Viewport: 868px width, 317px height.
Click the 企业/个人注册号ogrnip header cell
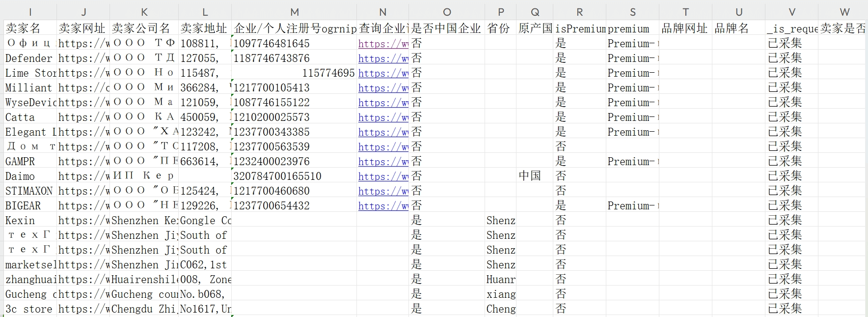point(294,29)
